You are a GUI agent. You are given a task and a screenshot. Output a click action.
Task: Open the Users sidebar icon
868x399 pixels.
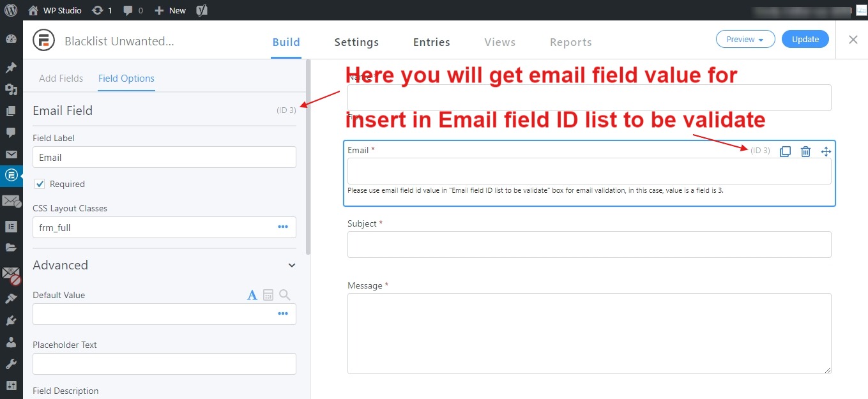click(x=11, y=342)
